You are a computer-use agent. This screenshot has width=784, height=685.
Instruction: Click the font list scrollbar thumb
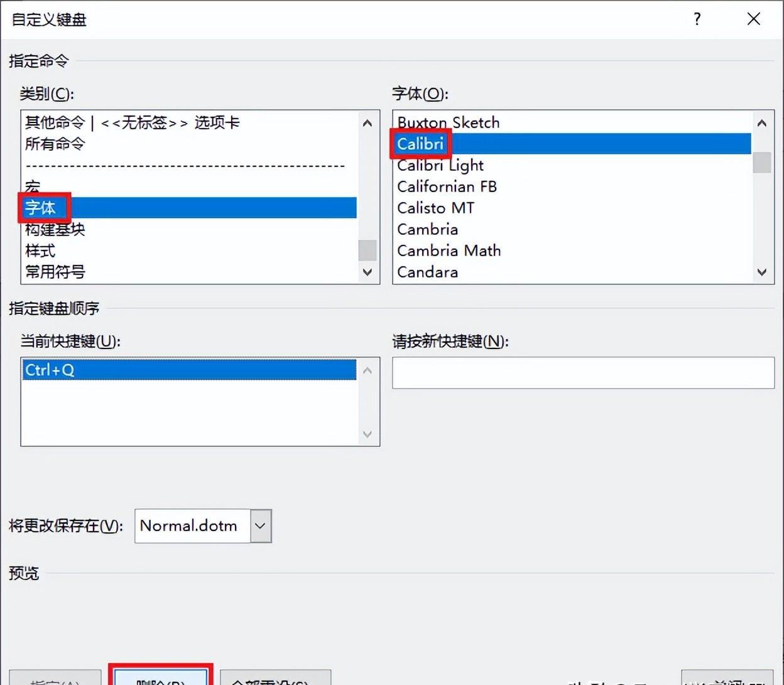762,162
